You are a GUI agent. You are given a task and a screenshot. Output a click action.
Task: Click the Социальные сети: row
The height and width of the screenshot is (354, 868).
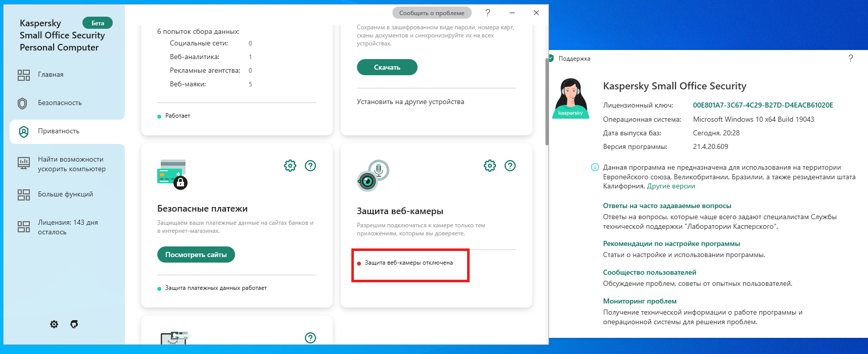(211, 43)
